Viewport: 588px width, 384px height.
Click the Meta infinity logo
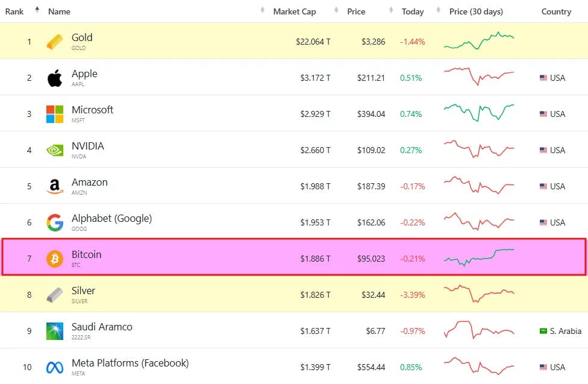[55, 368]
